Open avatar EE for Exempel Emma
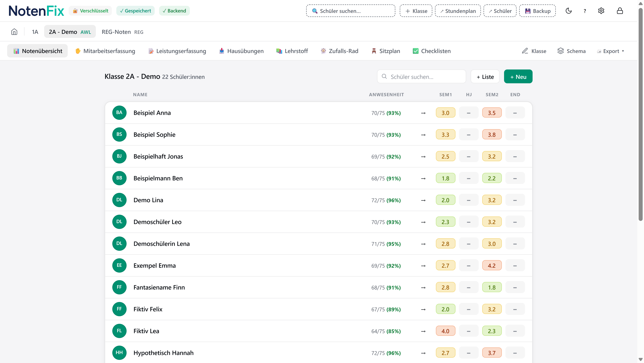Screen dimensions: 644x363 tap(119, 265)
